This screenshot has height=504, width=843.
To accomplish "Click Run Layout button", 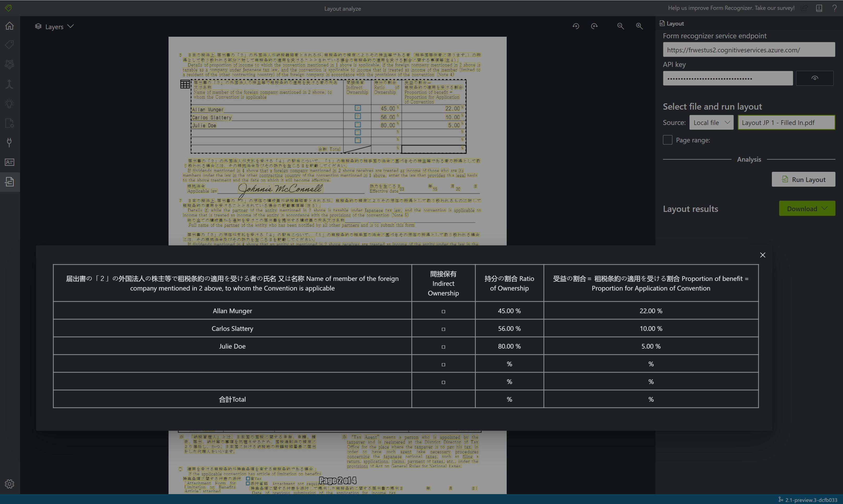I will click(803, 179).
